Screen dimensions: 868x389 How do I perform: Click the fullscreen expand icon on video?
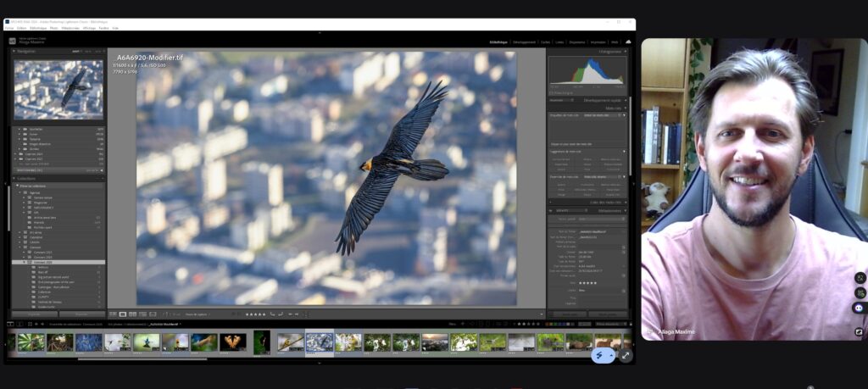pos(626,355)
